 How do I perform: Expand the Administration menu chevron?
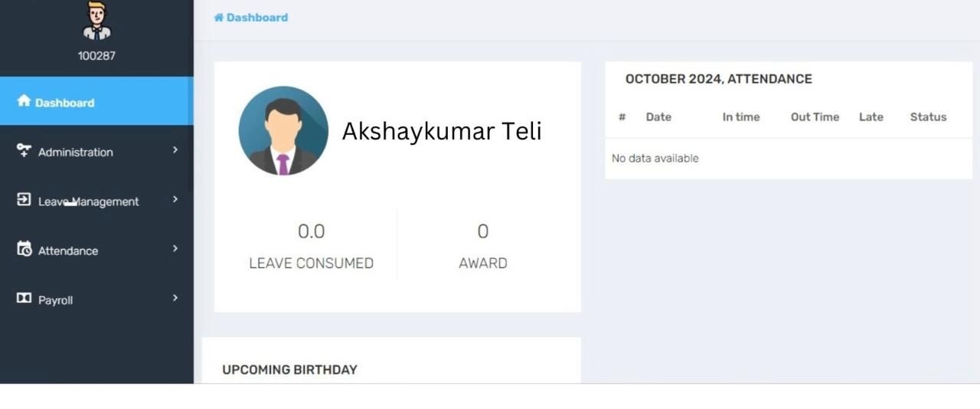[x=175, y=150]
